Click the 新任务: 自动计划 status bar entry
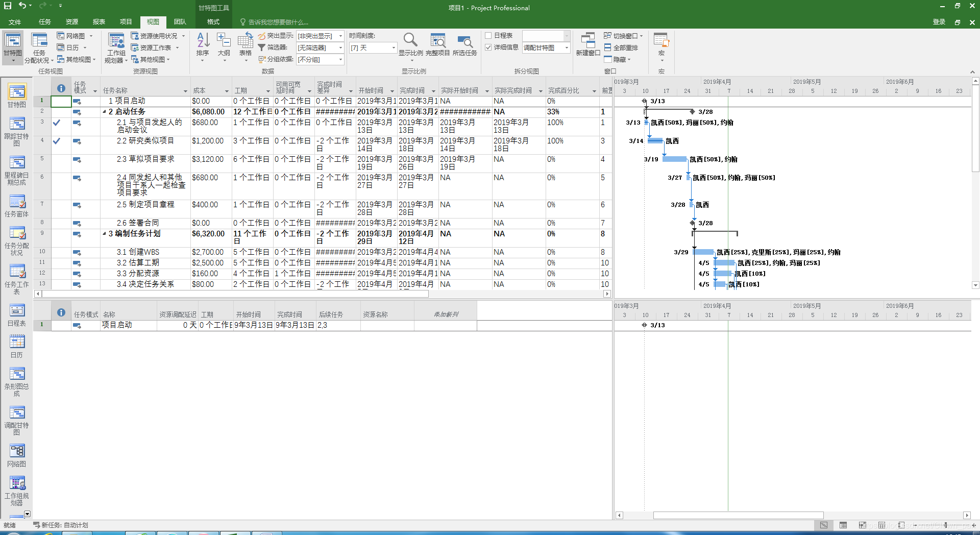Viewport: 980px width, 535px height. point(61,525)
